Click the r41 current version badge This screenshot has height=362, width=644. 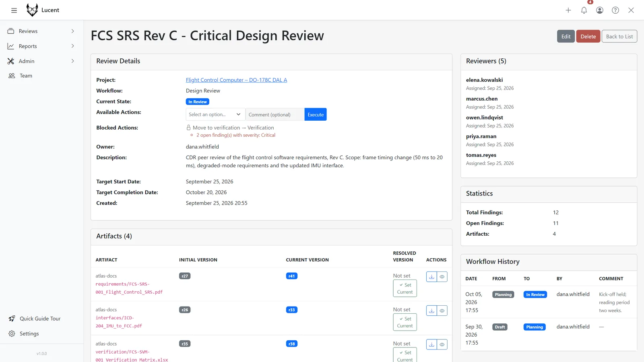pos(292,276)
